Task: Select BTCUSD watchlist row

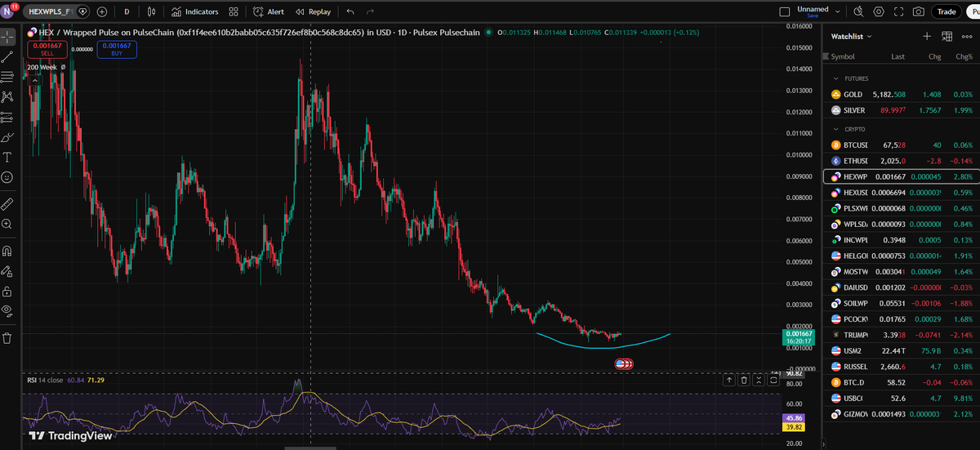Action: 902,145
